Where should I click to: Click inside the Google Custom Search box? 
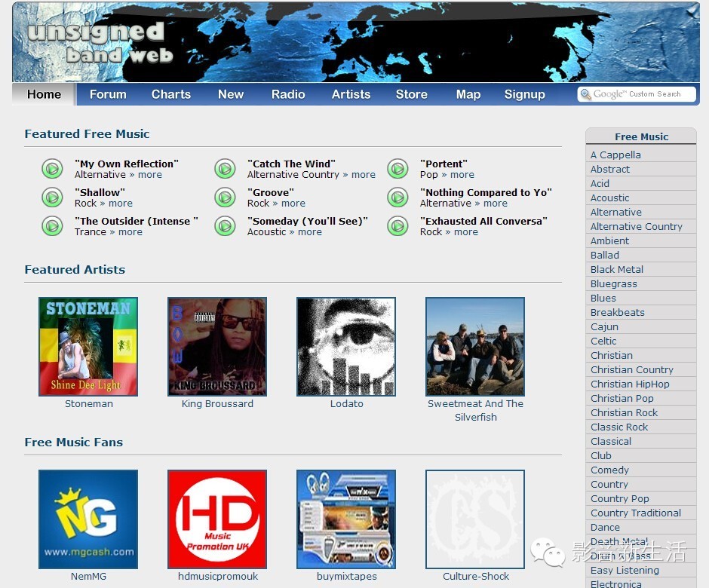pyautogui.click(x=637, y=94)
